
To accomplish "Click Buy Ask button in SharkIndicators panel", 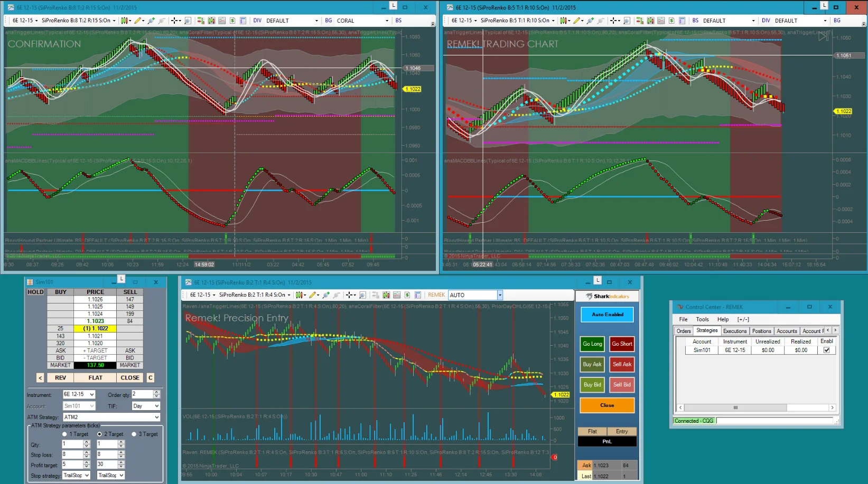I will [x=592, y=364].
